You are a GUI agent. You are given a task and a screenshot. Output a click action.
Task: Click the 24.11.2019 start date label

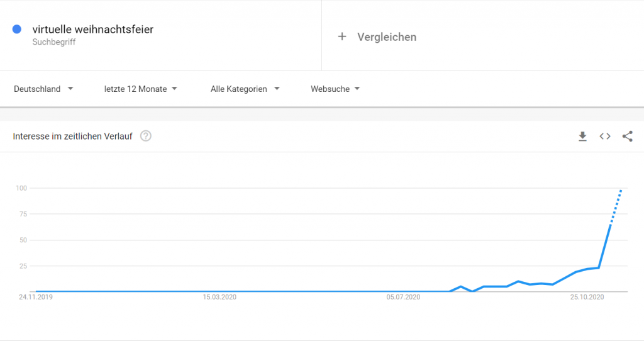[x=36, y=297]
